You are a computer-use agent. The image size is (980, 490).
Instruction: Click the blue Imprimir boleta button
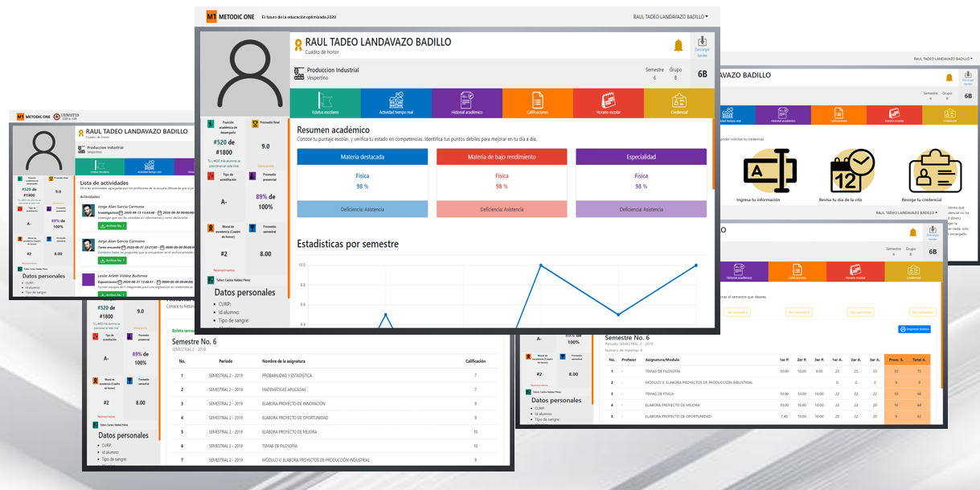pyautogui.click(x=914, y=329)
